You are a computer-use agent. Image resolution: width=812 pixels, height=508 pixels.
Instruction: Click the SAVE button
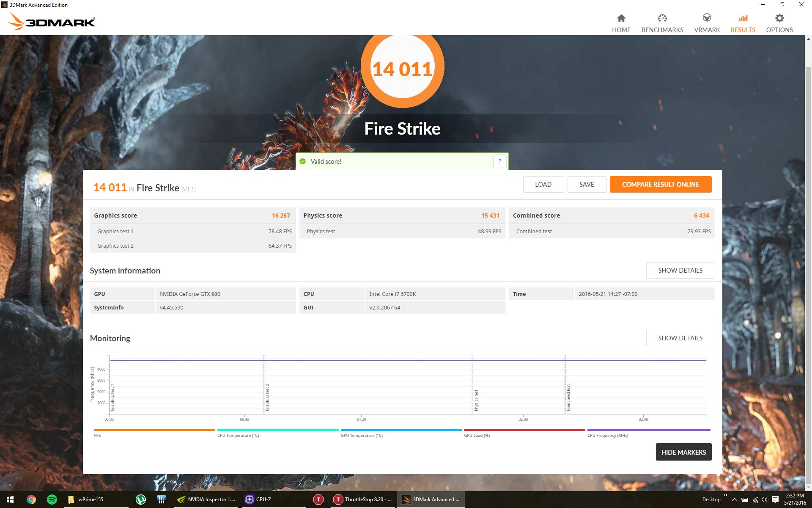pos(587,184)
